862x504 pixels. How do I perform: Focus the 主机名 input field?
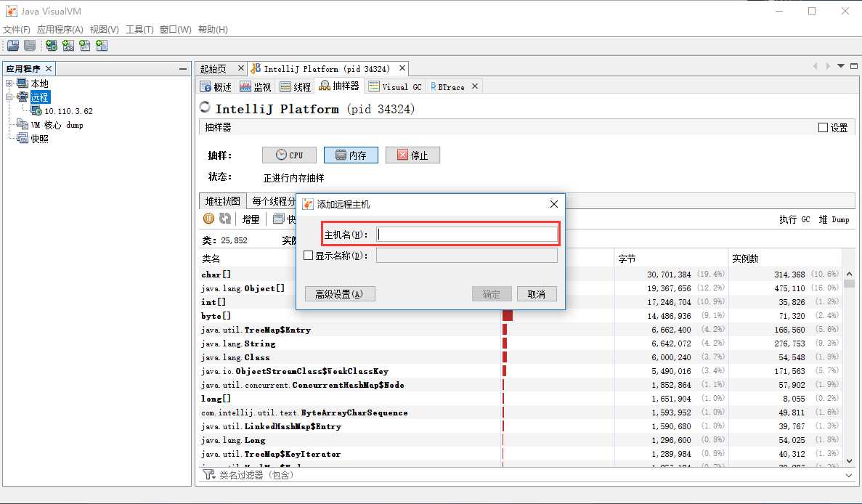[467, 234]
